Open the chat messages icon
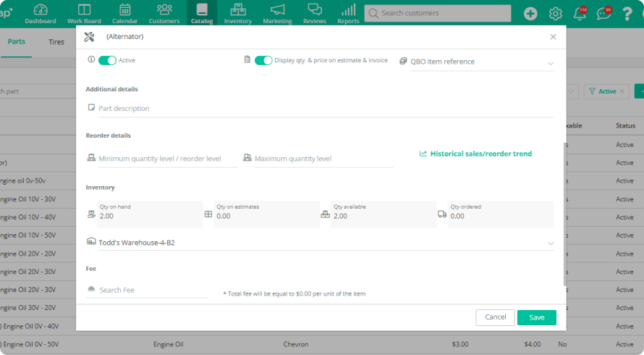This screenshot has height=355, width=644. (603, 14)
